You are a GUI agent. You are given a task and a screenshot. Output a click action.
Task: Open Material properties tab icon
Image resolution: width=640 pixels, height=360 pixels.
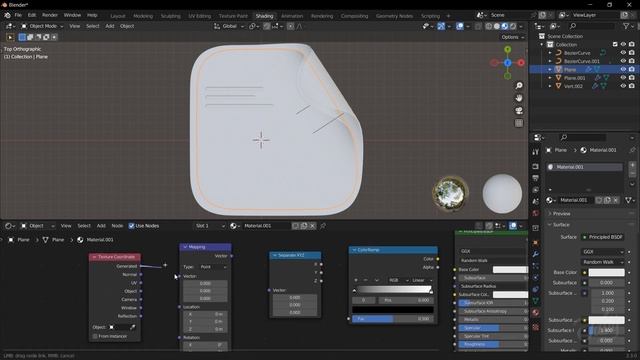click(x=536, y=313)
